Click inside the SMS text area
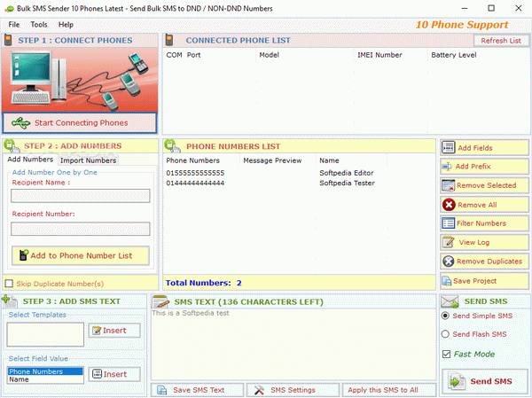The width and height of the screenshot is (532, 398). click(x=293, y=344)
